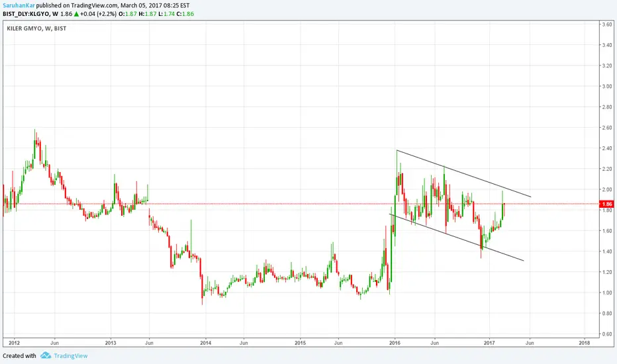Click the 2.00 price axis label
This screenshot has height=364, width=617.
pos(607,189)
